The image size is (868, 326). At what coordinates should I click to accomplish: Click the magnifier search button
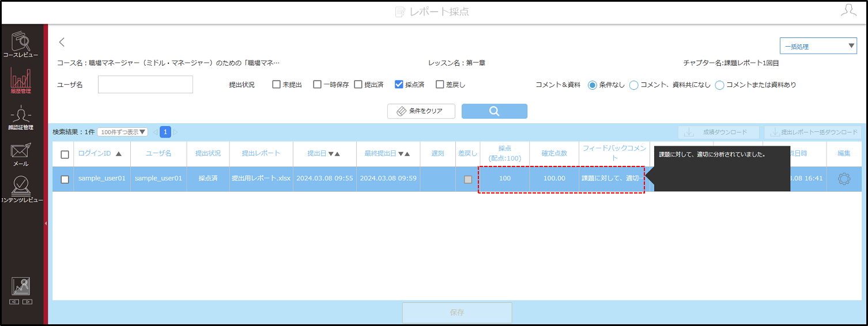(494, 111)
